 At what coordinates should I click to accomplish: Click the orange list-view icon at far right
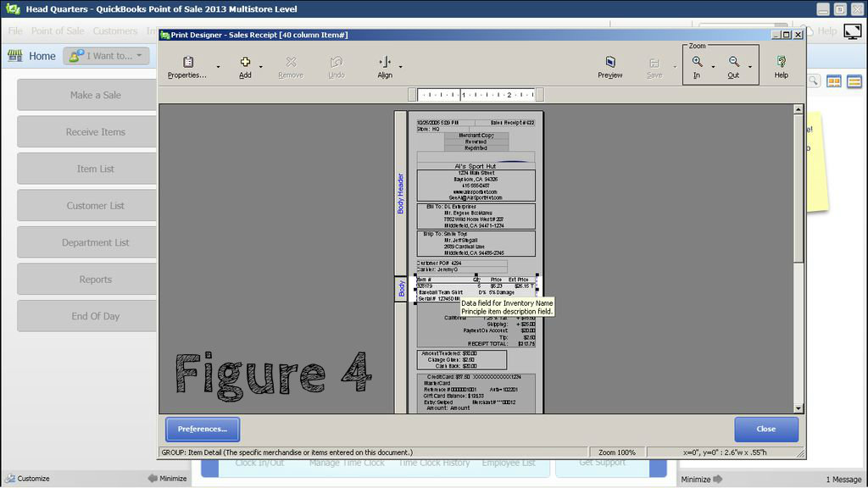[854, 82]
